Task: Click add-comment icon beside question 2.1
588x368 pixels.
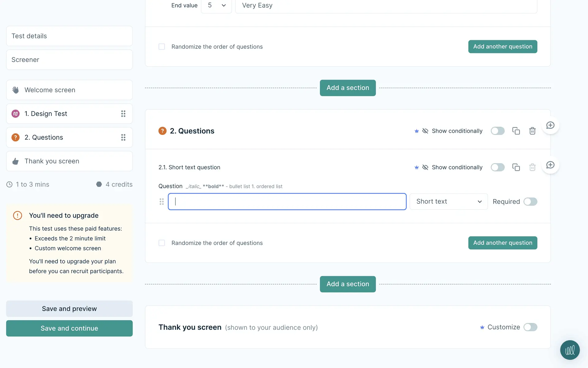Action: coord(550,165)
